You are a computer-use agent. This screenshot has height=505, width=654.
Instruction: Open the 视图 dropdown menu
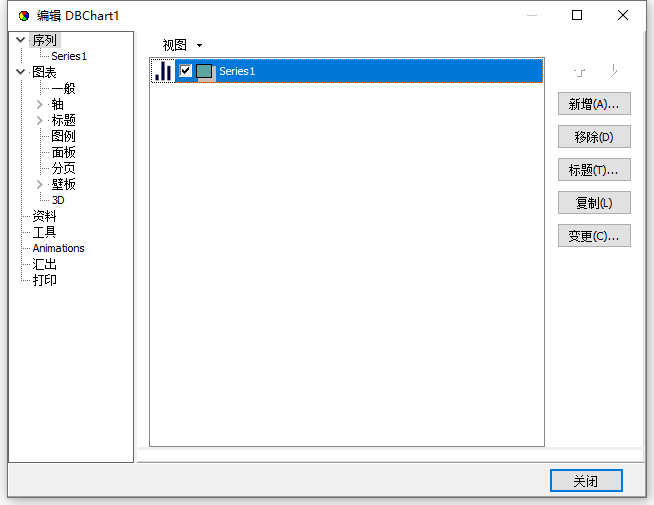pyautogui.click(x=182, y=45)
